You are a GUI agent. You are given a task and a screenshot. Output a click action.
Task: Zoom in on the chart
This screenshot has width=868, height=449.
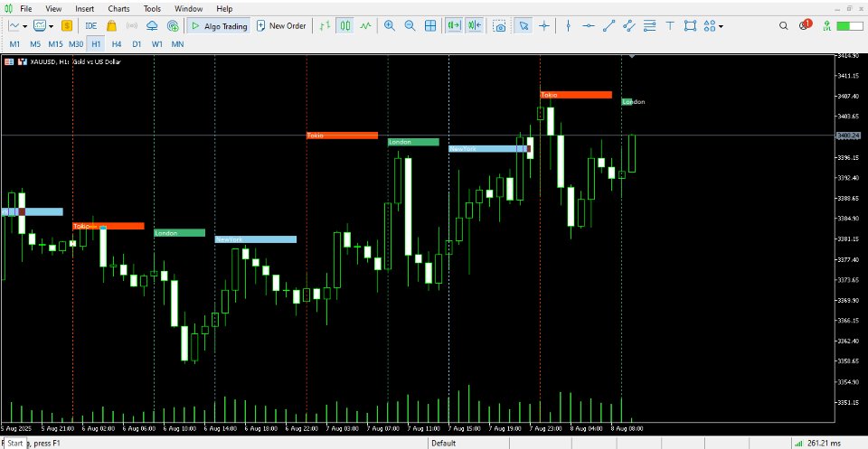pyautogui.click(x=390, y=25)
